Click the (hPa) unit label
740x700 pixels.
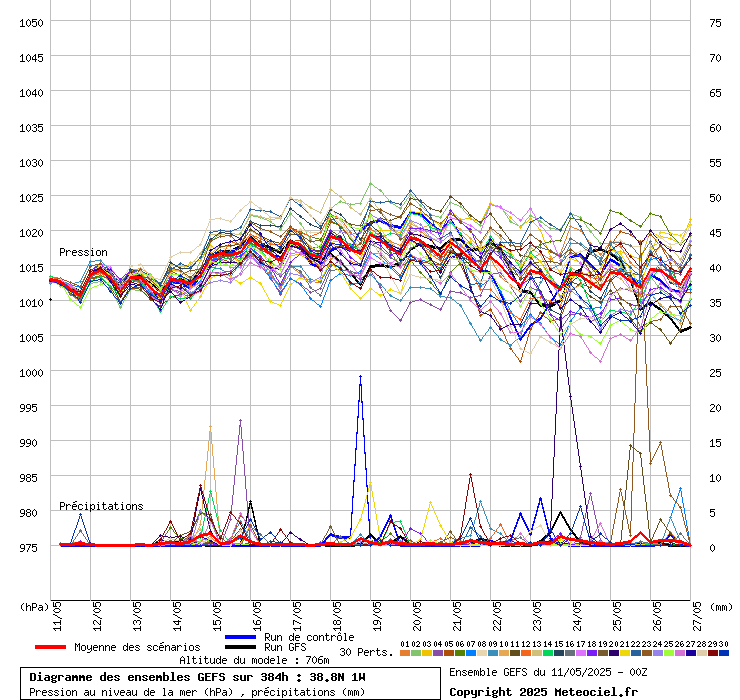(34, 607)
